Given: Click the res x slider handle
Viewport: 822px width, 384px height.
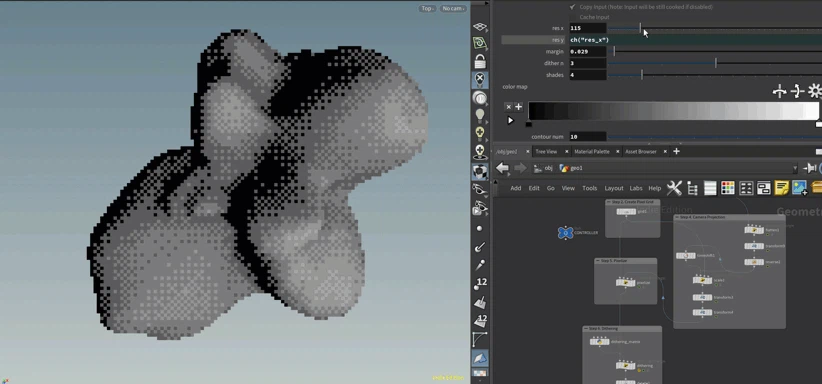Looking at the screenshot, I should (640, 28).
